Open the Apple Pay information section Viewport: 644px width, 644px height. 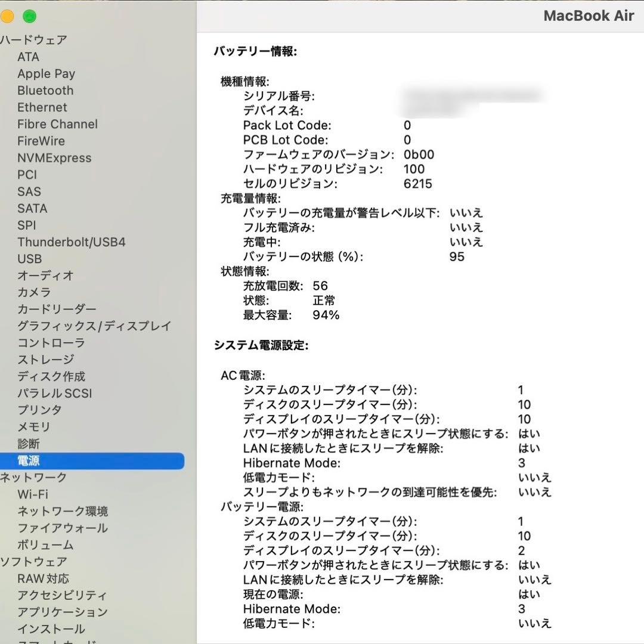point(47,73)
